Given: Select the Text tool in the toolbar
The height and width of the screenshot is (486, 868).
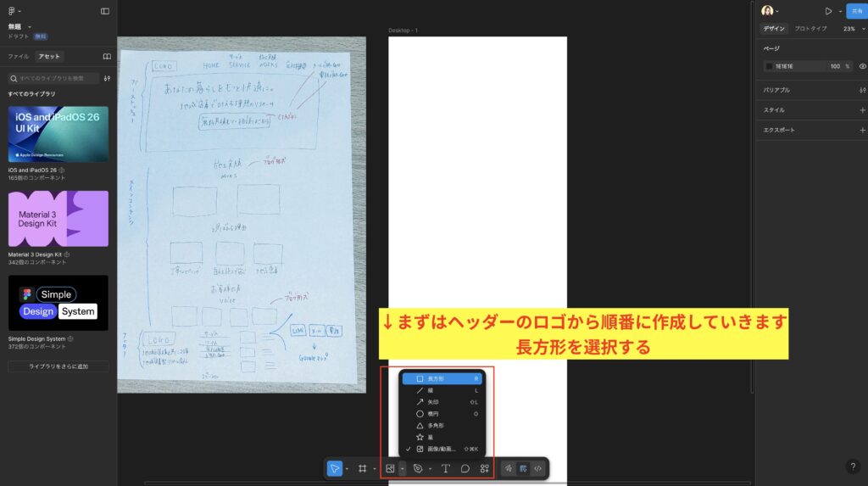Looking at the screenshot, I should [x=446, y=468].
